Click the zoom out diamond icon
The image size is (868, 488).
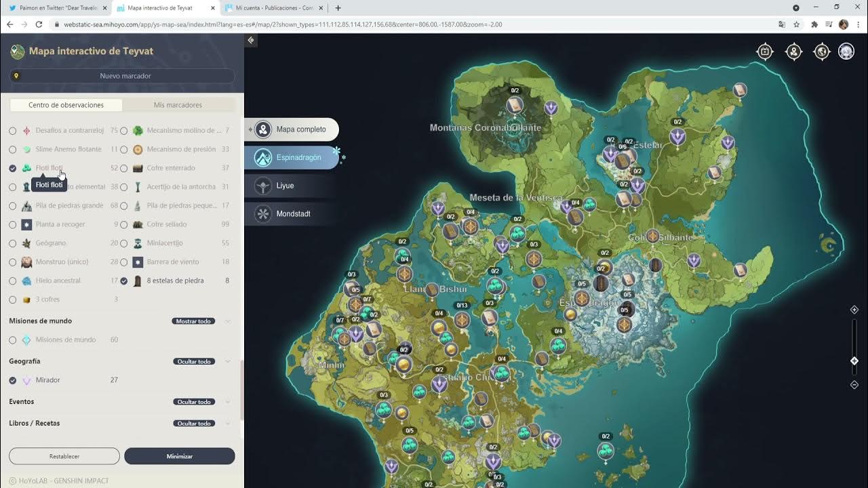point(854,385)
